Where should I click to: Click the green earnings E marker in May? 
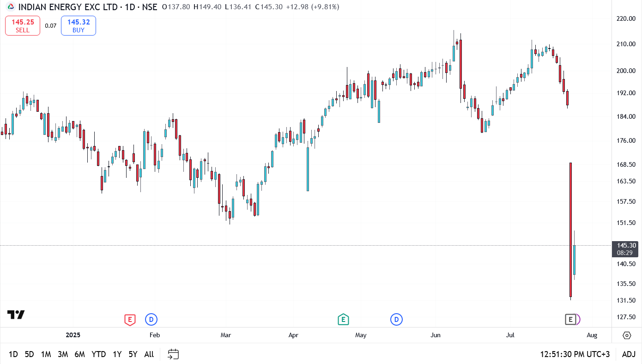coord(343,319)
